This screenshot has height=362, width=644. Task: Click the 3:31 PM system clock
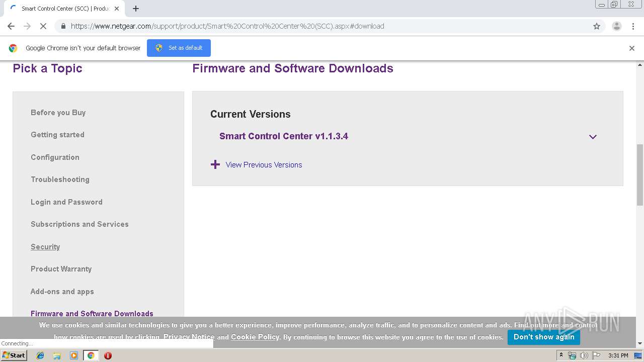tap(618, 355)
